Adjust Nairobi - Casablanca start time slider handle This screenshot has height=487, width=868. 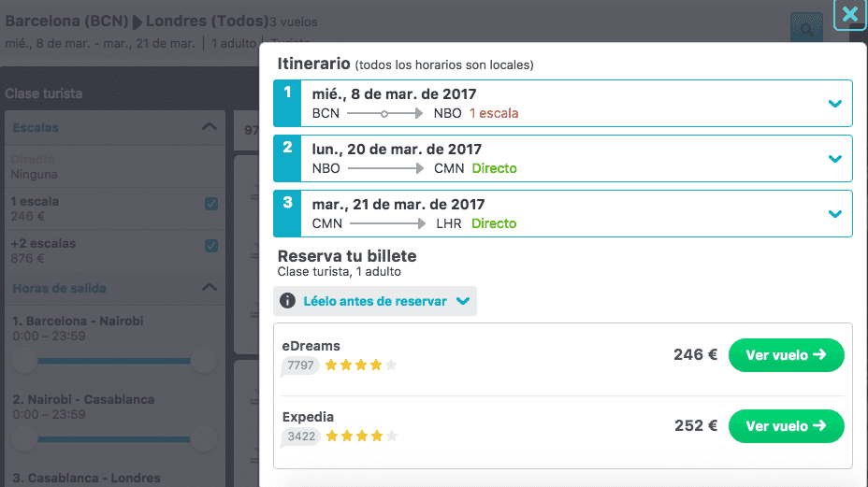pyautogui.click(x=24, y=438)
